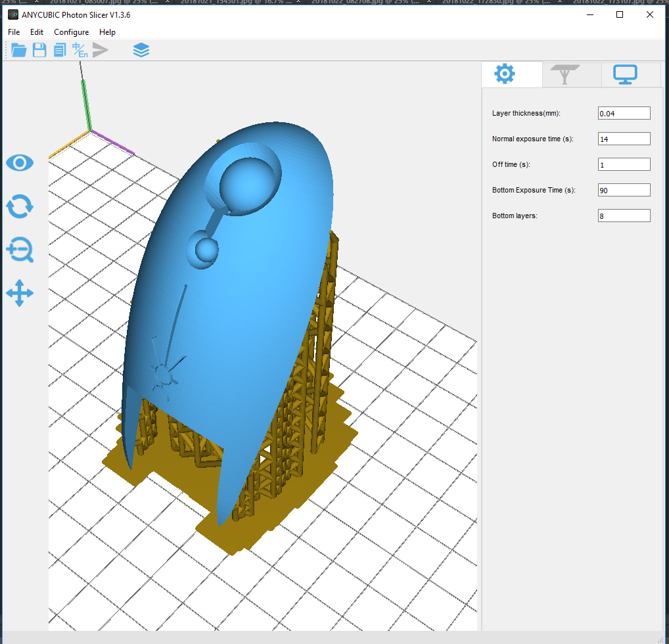
Task: Click the Layer thickness input field
Action: (624, 113)
